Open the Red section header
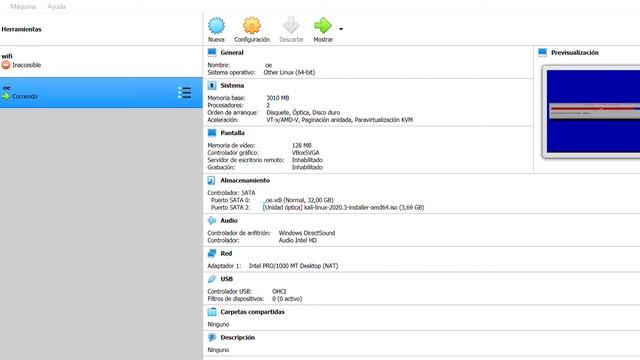Viewport: 640px width, 360px height. click(x=226, y=253)
